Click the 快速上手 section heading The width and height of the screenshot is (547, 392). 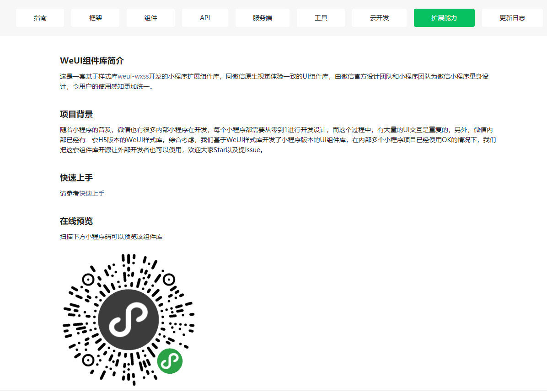click(76, 178)
